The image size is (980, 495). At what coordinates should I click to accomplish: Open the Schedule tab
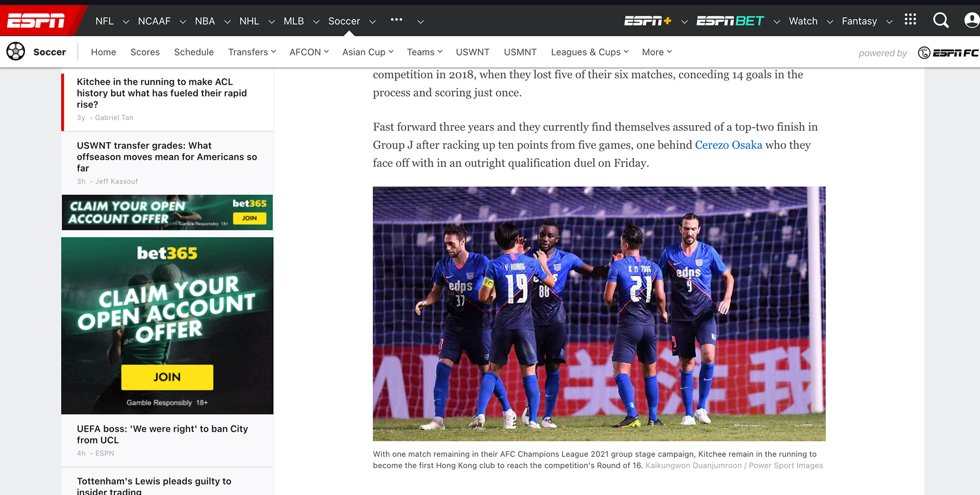193,52
